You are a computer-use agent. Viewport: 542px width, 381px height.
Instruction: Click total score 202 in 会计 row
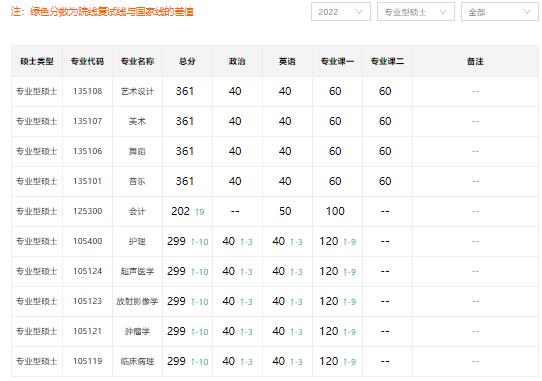[x=180, y=211]
